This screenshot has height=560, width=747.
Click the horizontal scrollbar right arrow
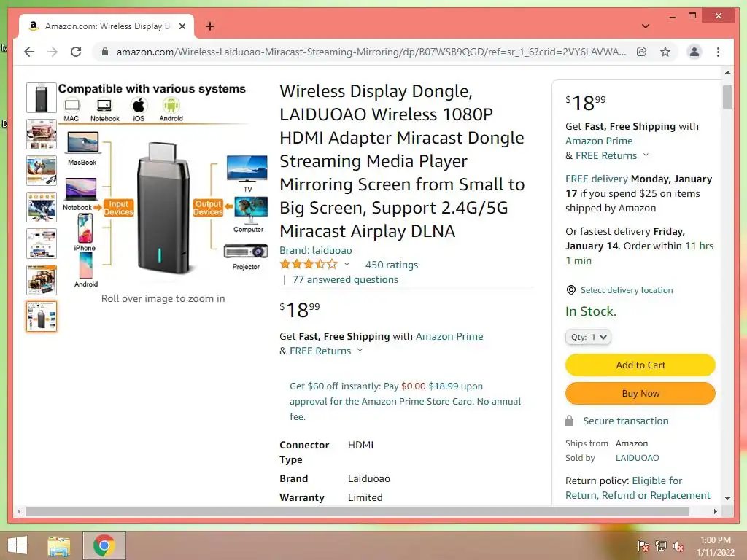click(x=715, y=511)
